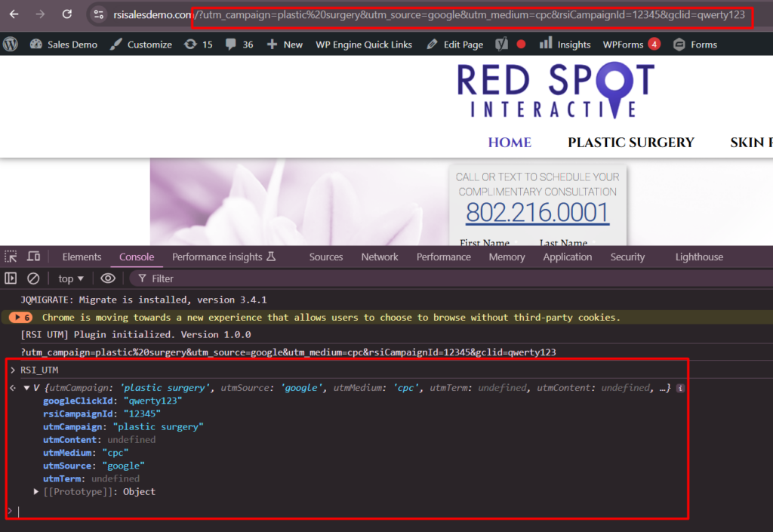Select the utmTerm property row
Image resolution: width=773 pixels, height=532 pixels.
(x=91, y=478)
